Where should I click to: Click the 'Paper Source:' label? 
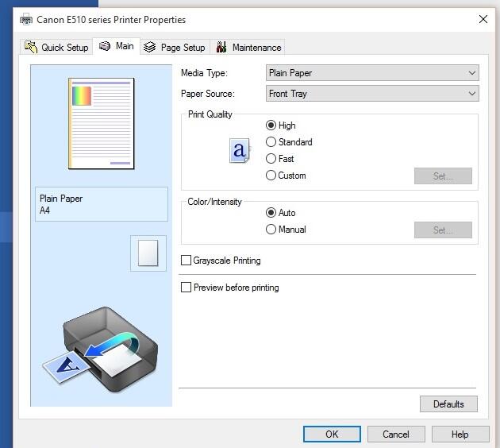208,94
